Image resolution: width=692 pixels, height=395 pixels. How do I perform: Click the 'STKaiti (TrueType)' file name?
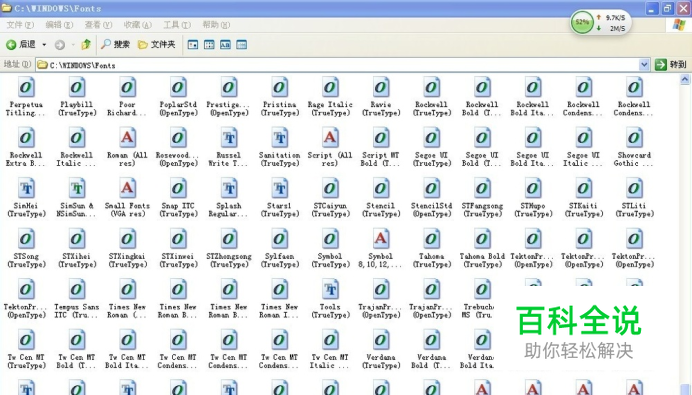click(x=584, y=210)
